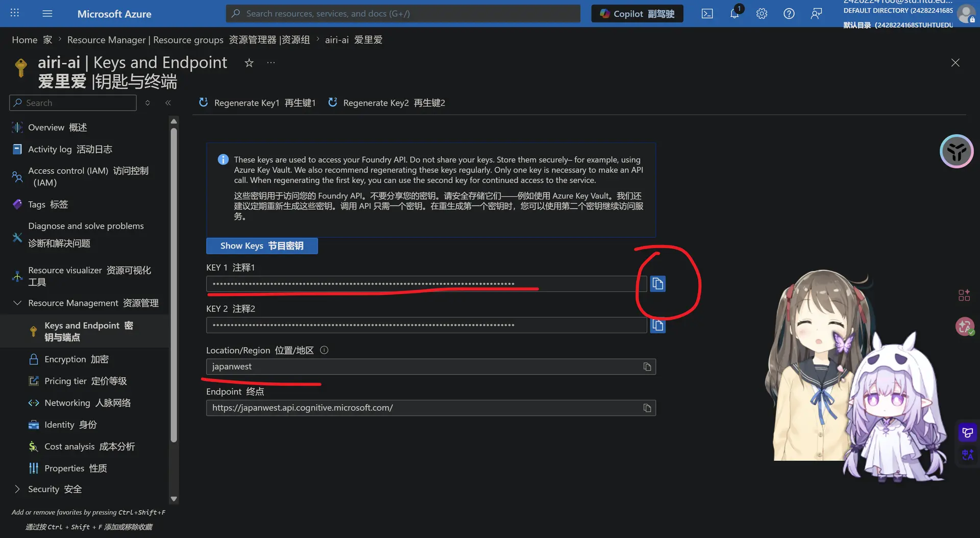Click the account avatar picture

[x=966, y=14]
